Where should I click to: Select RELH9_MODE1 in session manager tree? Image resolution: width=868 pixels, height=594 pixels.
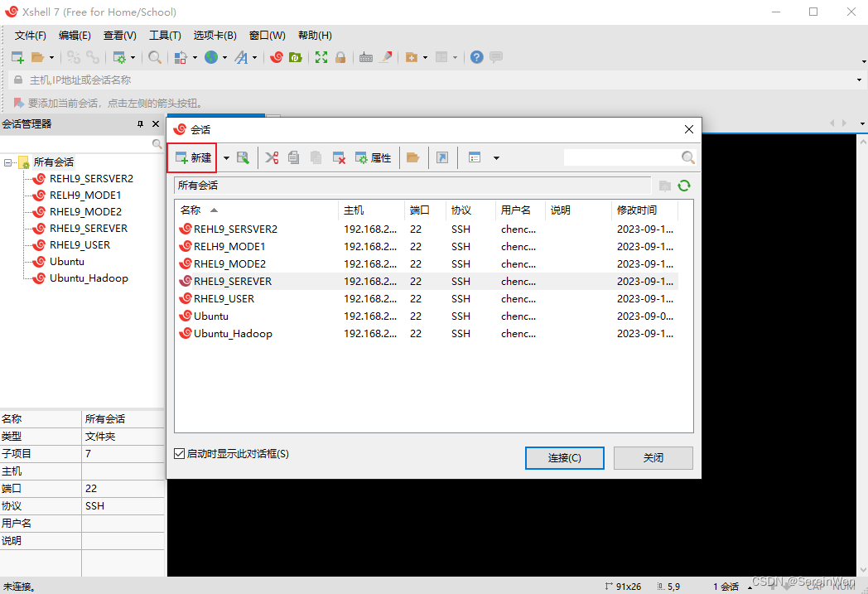[84, 196]
